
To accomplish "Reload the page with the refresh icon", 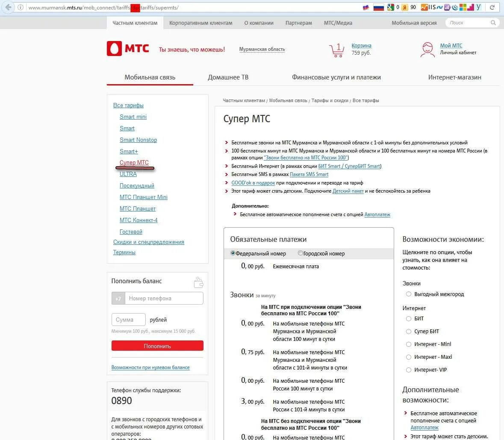I will pyautogui.click(x=492, y=7).
